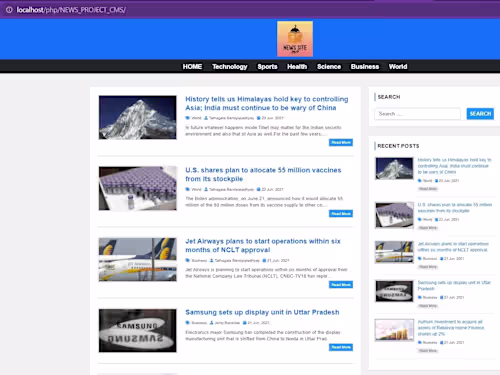Click the News Site logo
This screenshot has width=500, height=375.
point(295,39)
